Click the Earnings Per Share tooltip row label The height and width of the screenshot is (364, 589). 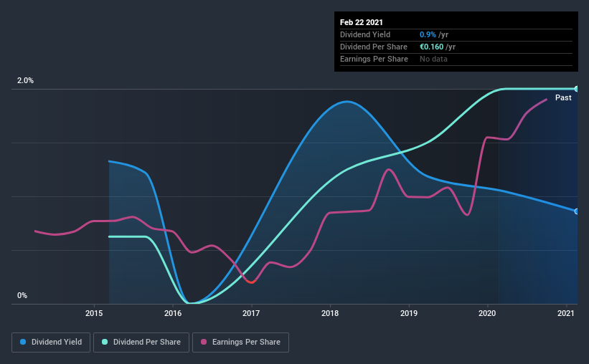(x=374, y=59)
